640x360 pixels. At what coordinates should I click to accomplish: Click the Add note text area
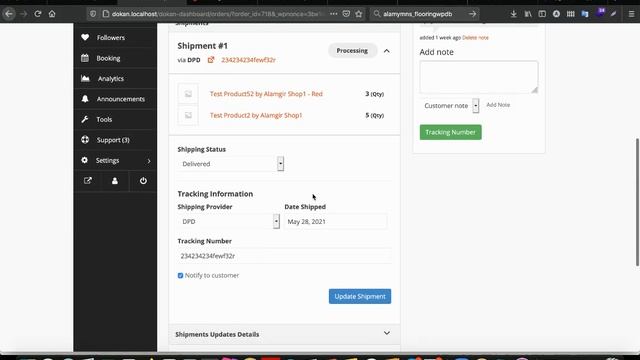479,77
